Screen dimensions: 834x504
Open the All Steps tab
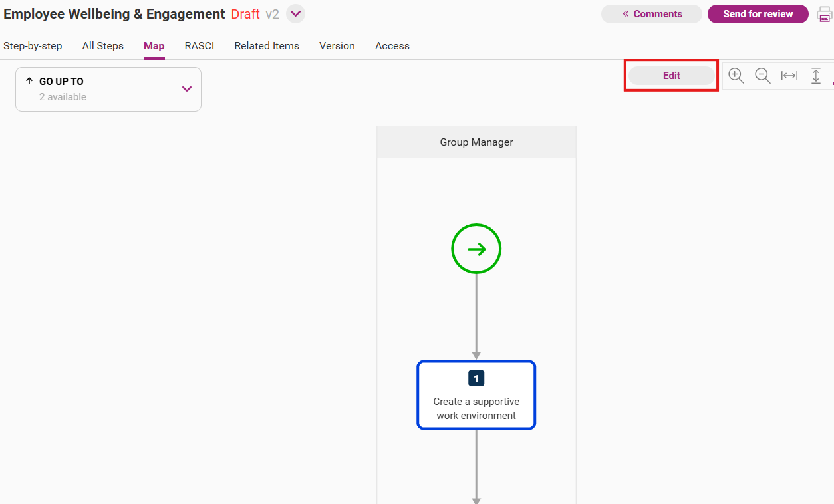[x=103, y=46]
